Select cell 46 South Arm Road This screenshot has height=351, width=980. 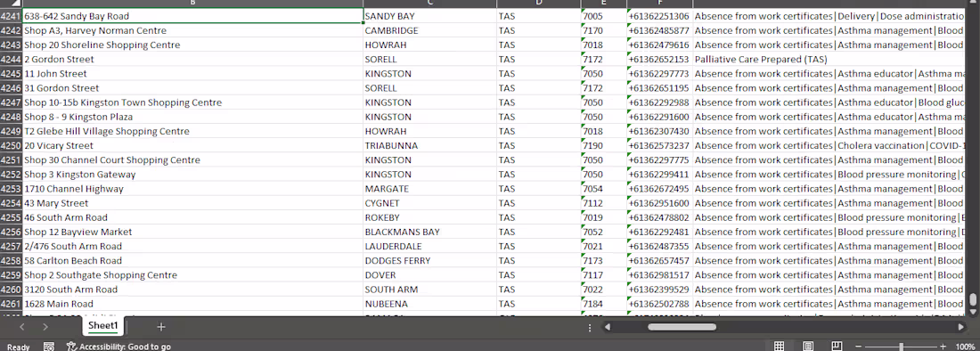(x=192, y=217)
